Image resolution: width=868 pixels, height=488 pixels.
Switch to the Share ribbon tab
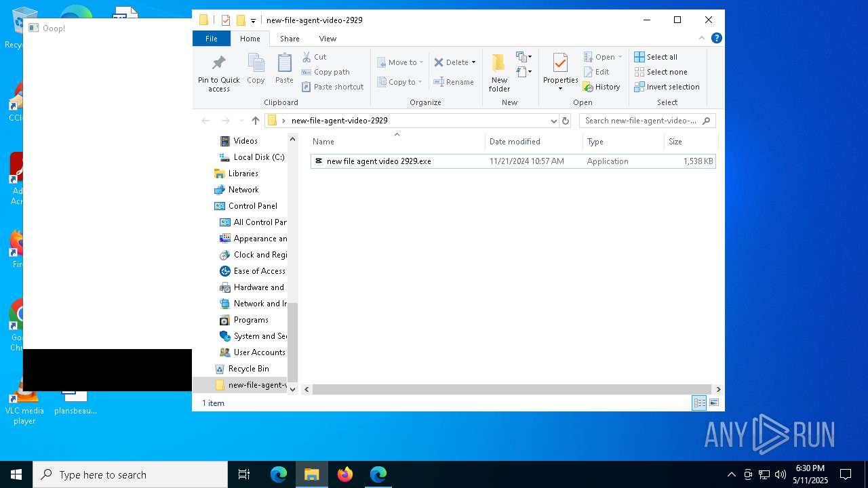[x=290, y=39]
